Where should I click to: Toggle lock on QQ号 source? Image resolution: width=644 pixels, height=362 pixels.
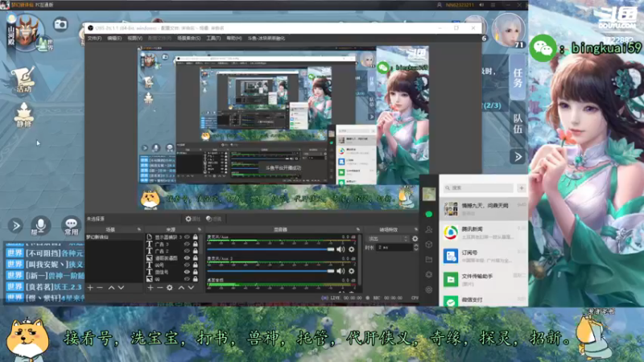coord(196,265)
